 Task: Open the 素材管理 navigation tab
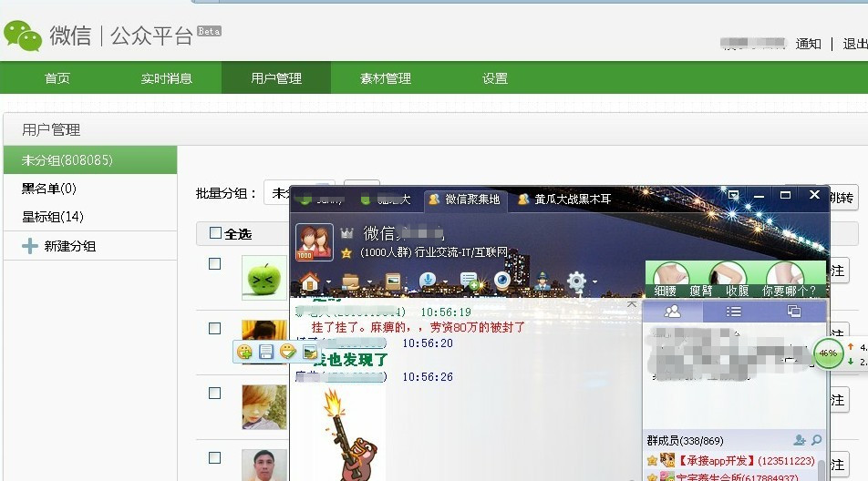coord(385,78)
